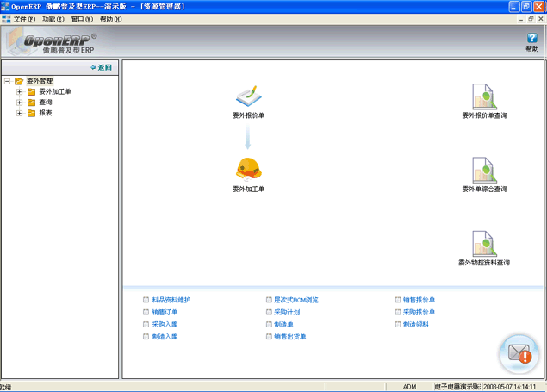
Task: Collapse the 委外管理 root node
Action: [x=7, y=81]
